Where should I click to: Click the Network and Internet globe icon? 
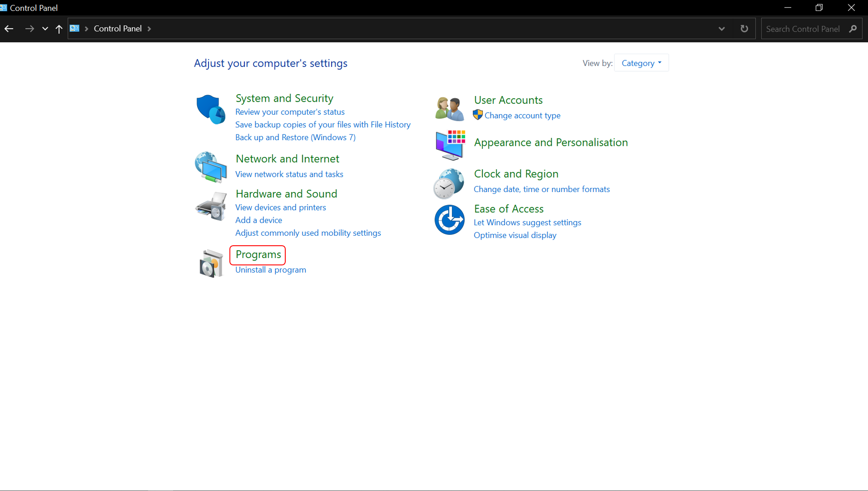coord(211,167)
